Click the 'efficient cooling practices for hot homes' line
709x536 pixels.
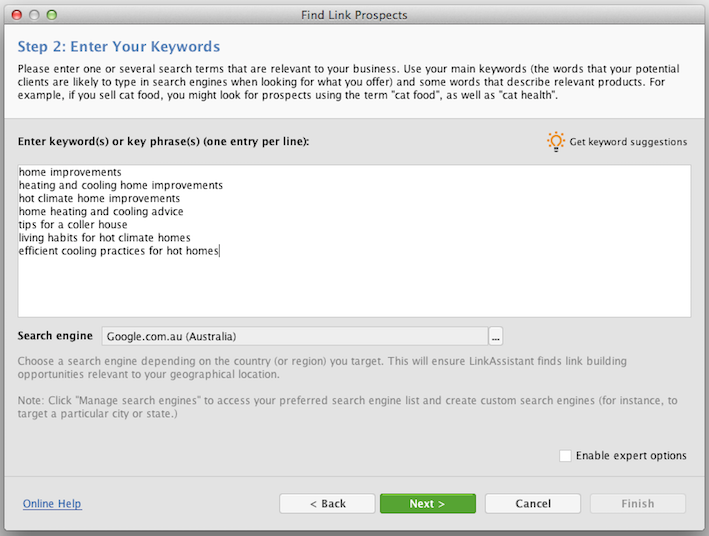[x=118, y=251]
